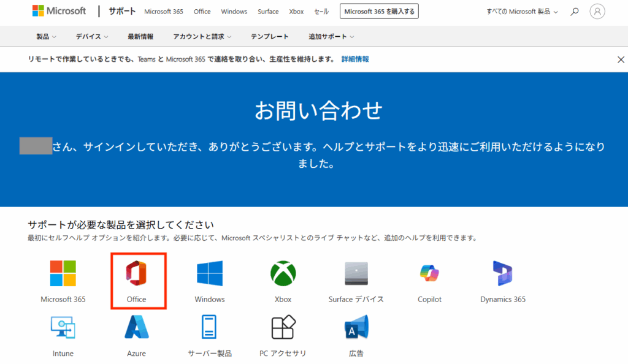Open the account profile avatar icon
Viewport: 628px width, 364px height.
(x=597, y=12)
